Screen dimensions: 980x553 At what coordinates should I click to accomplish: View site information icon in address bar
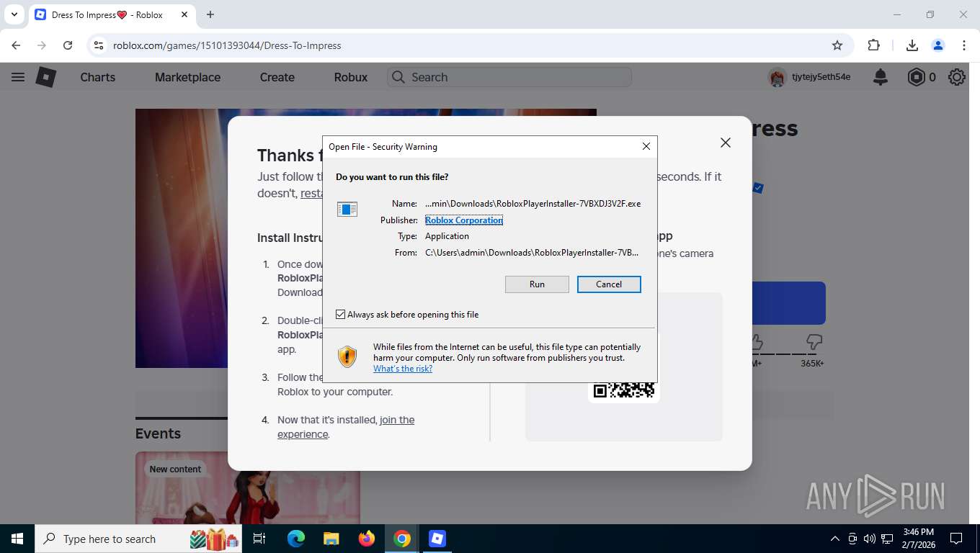[x=99, y=45]
